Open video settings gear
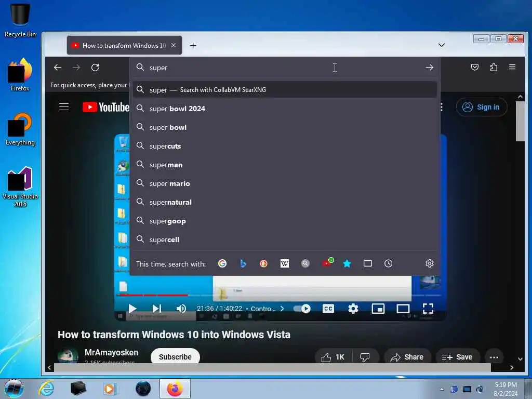 pyautogui.click(x=353, y=309)
